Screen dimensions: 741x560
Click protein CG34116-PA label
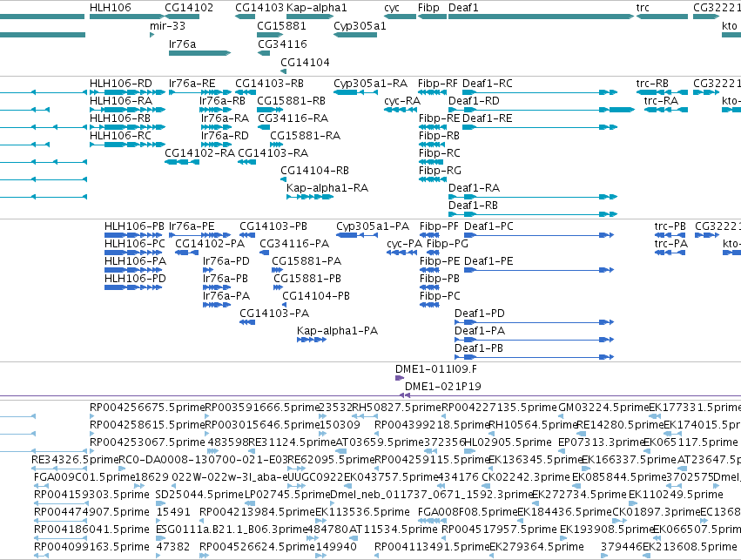(x=294, y=244)
